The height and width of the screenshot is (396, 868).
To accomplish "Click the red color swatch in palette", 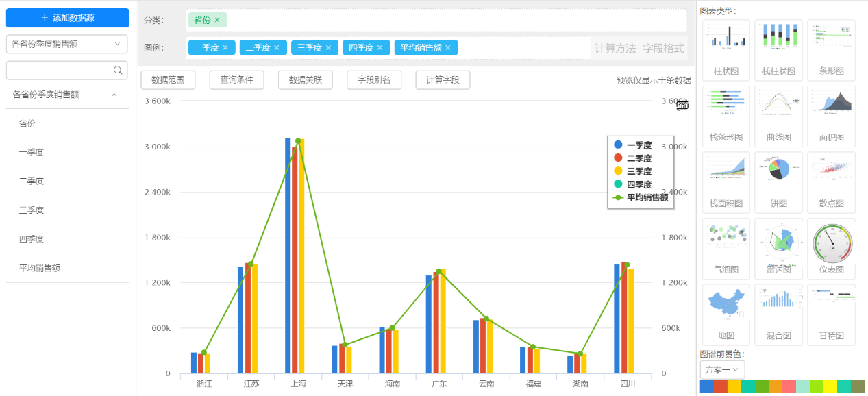I will tap(720, 387).
